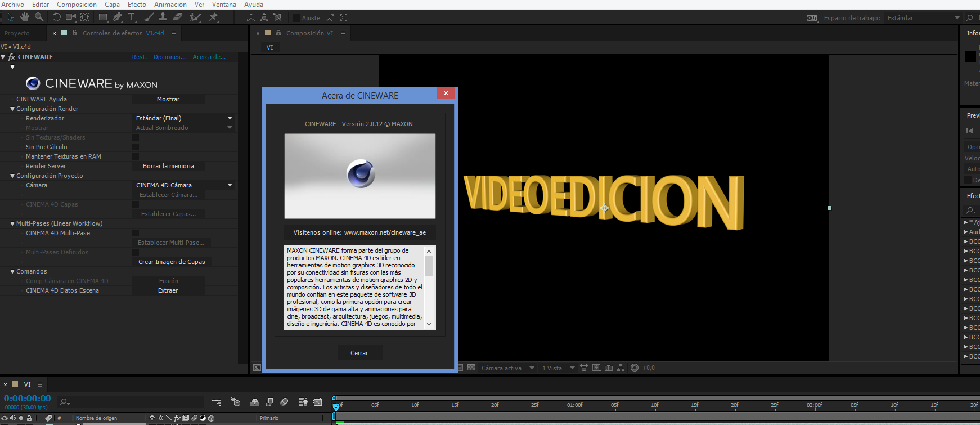
Task: Open the composition flowchart icon
Action: point(621,368)
